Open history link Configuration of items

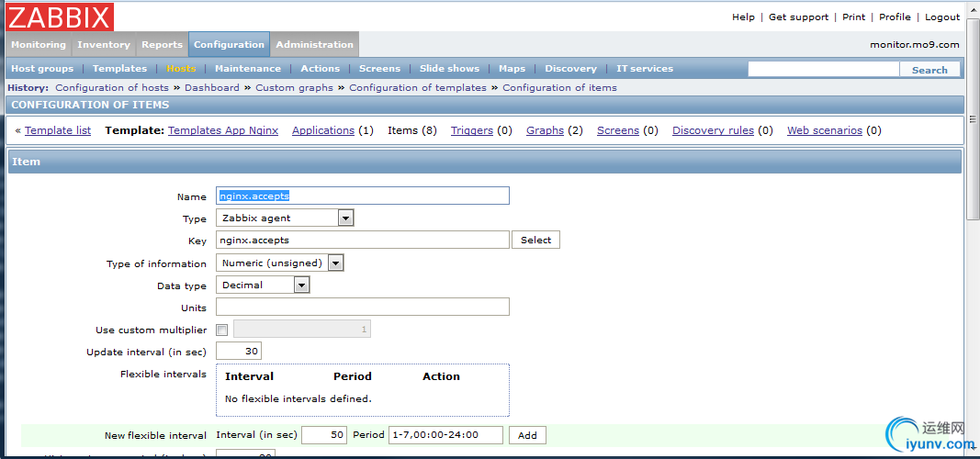coord(559,87)
